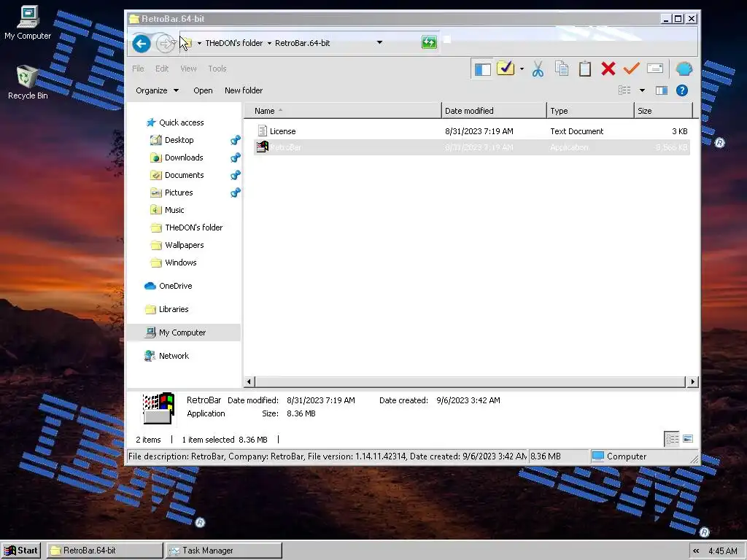Click the Open command button
Viewport: 747px width, 560px height.
203,90
